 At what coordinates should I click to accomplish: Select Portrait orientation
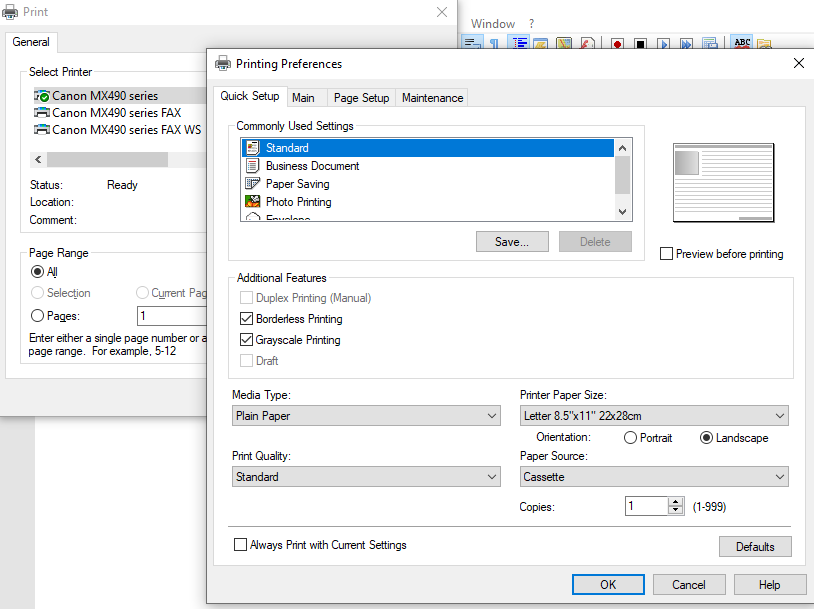tap(630, 438)
